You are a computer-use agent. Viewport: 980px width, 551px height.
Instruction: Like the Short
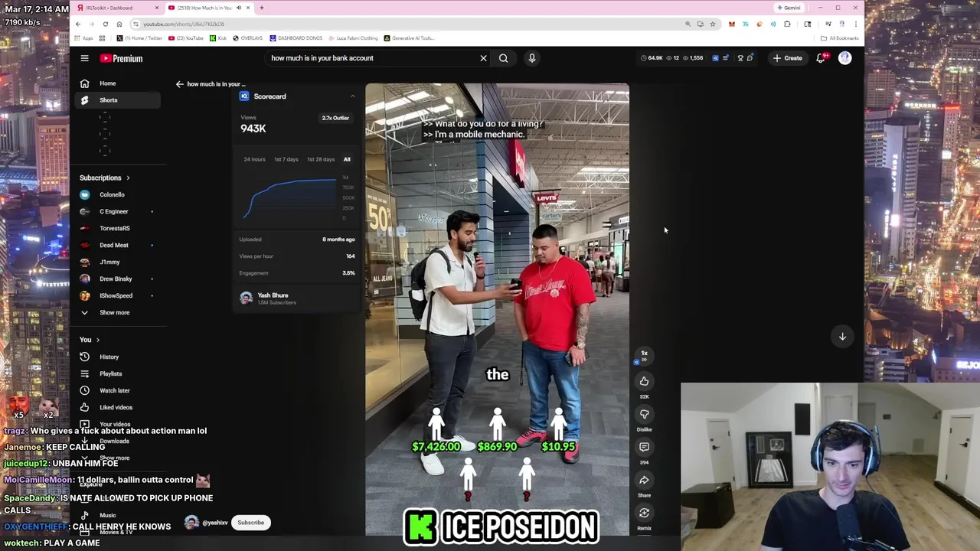tap(644, 381)
